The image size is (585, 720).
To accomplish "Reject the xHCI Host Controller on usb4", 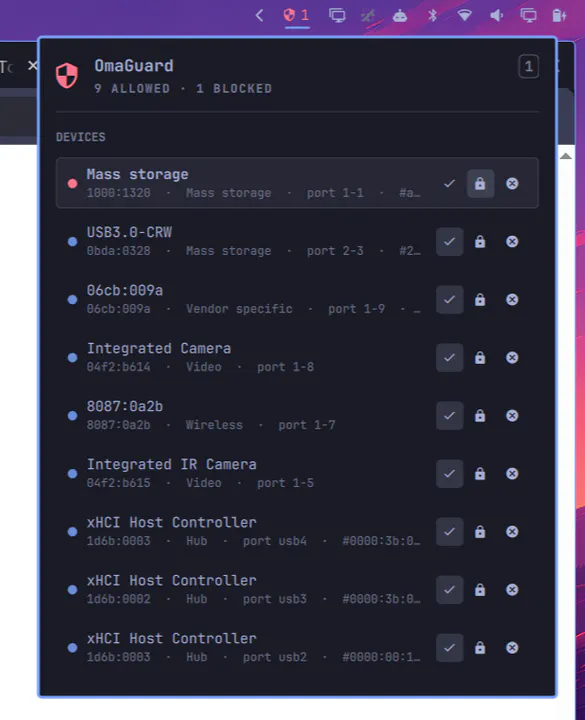I will (512, 532).
